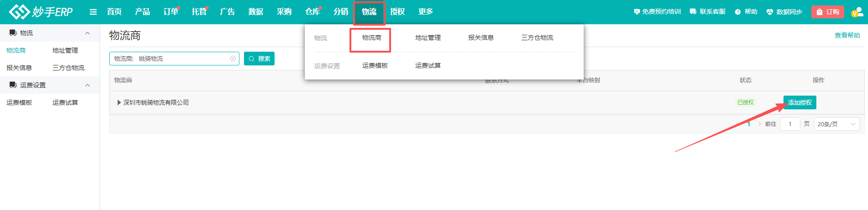This screenshot has width=868, height=210.
Task: Click the 深圳市锐骑物流有限公司 row text
Action: click(x=156, y=102)
